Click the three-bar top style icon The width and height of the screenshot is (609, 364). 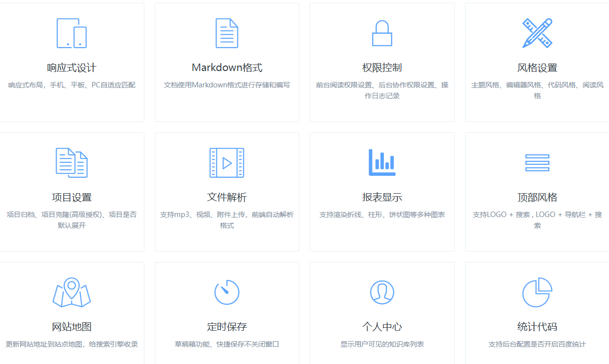(x=537, y=163)
